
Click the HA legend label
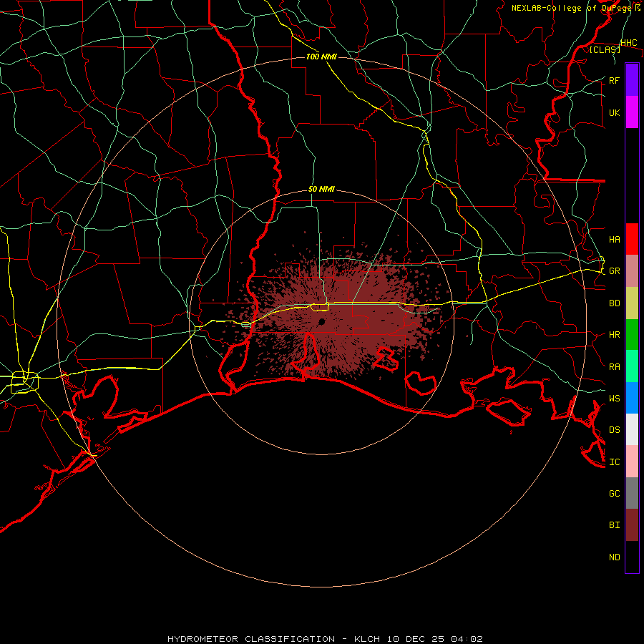614,239
